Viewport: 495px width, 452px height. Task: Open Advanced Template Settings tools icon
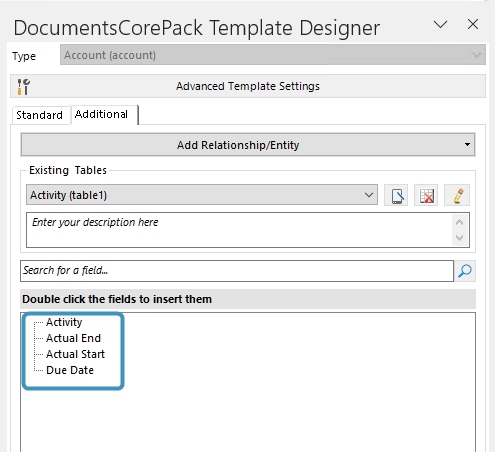click(x=23, y=87)
